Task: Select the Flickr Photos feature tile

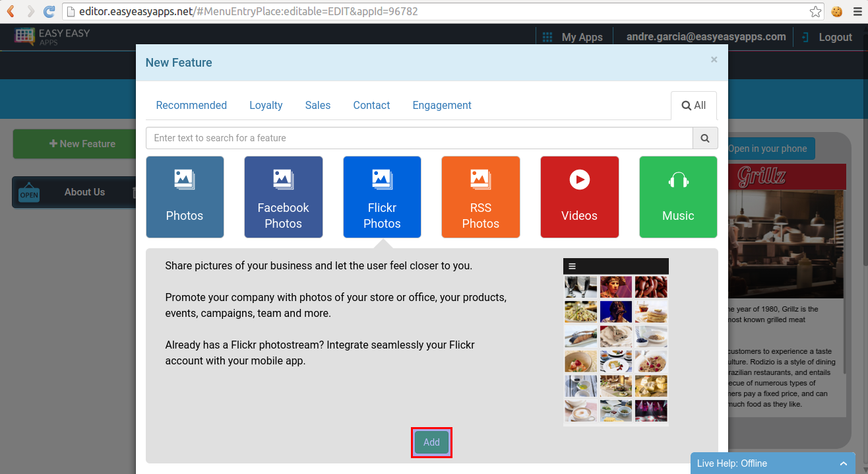Action: 382,197
